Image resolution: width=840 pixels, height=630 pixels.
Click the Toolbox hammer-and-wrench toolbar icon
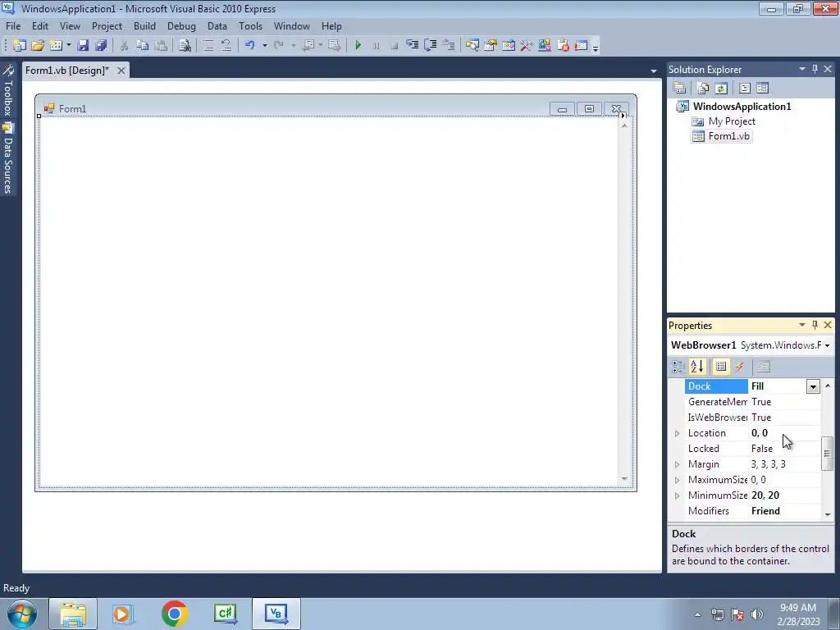point(527,46)
